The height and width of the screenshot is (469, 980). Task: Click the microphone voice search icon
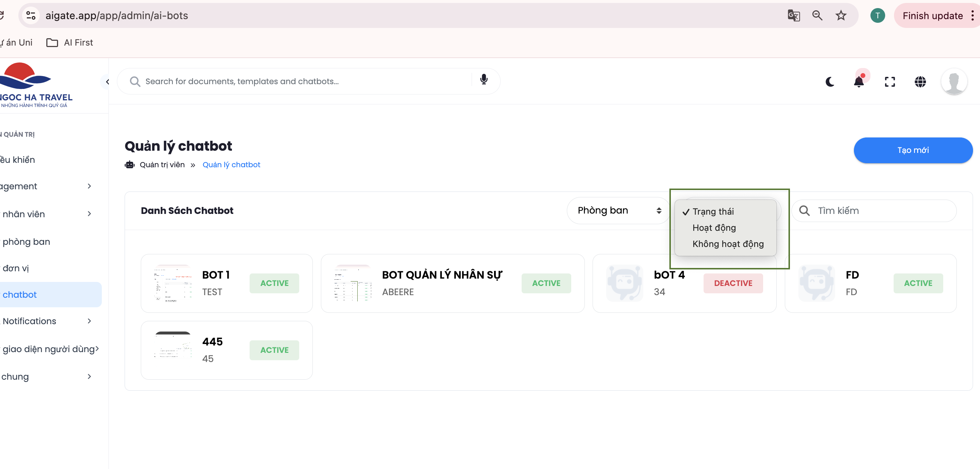point(483,79)
